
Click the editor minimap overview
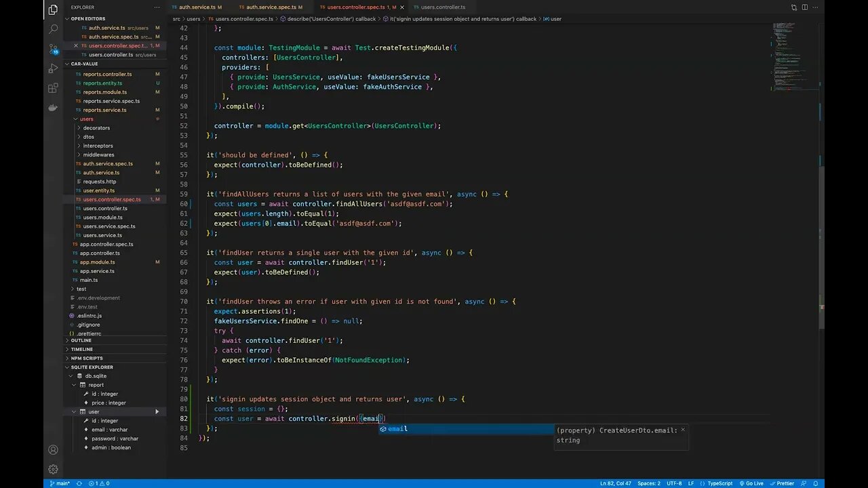[795, 58]
